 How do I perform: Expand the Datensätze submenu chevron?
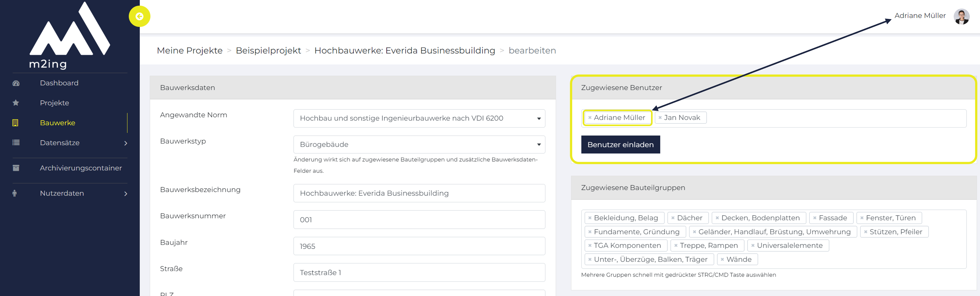tap(126, 143)
